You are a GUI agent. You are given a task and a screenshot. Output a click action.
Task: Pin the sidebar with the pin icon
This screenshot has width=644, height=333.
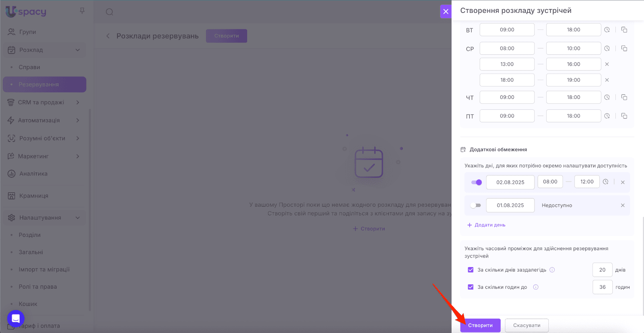[82, 11]
